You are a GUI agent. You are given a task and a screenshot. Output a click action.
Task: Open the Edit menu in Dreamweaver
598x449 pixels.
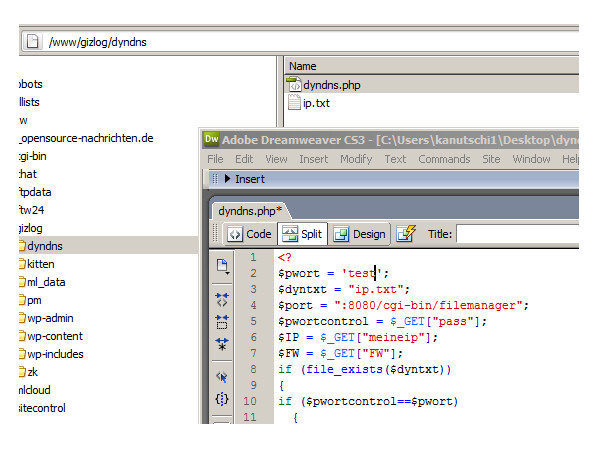pos(244,159)
